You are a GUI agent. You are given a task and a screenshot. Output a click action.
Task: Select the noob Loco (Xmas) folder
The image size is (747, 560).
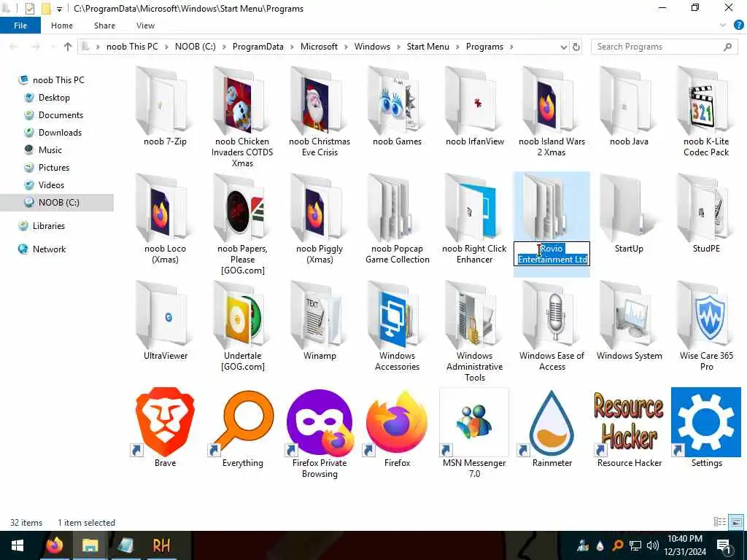tap(165, 219)
